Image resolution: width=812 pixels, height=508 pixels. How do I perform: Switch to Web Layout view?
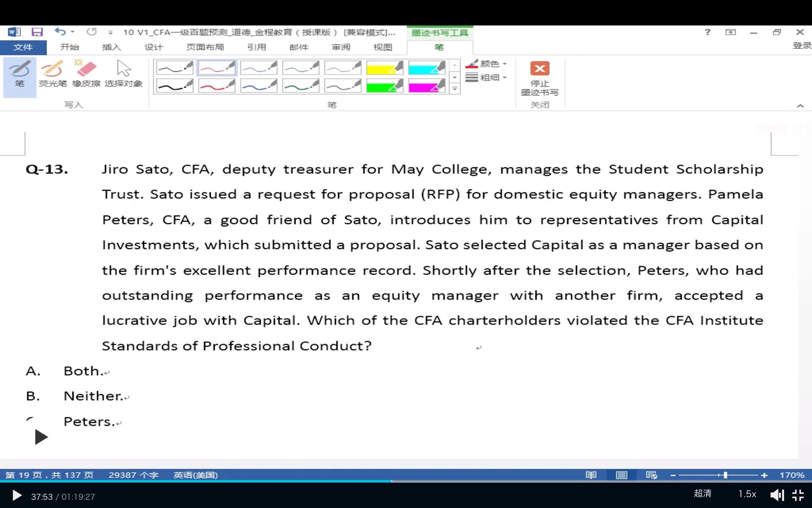(x=651, y=475)
